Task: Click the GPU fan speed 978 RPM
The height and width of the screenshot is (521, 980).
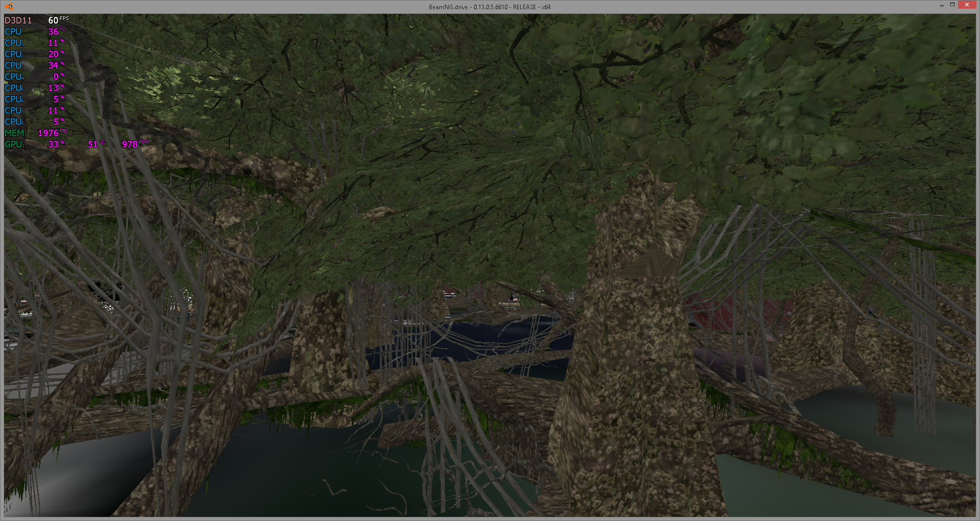Action: (135, 144)
